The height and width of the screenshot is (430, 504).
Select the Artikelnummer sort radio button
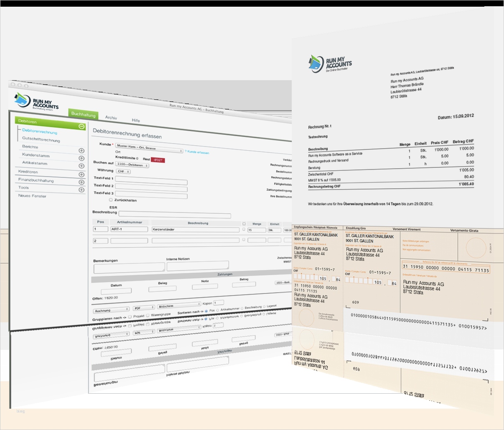(217, 310)
